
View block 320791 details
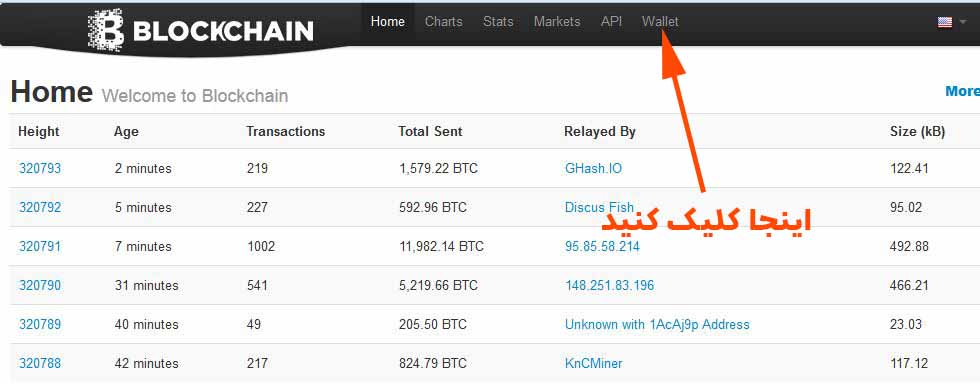click(x=40, y=246)
